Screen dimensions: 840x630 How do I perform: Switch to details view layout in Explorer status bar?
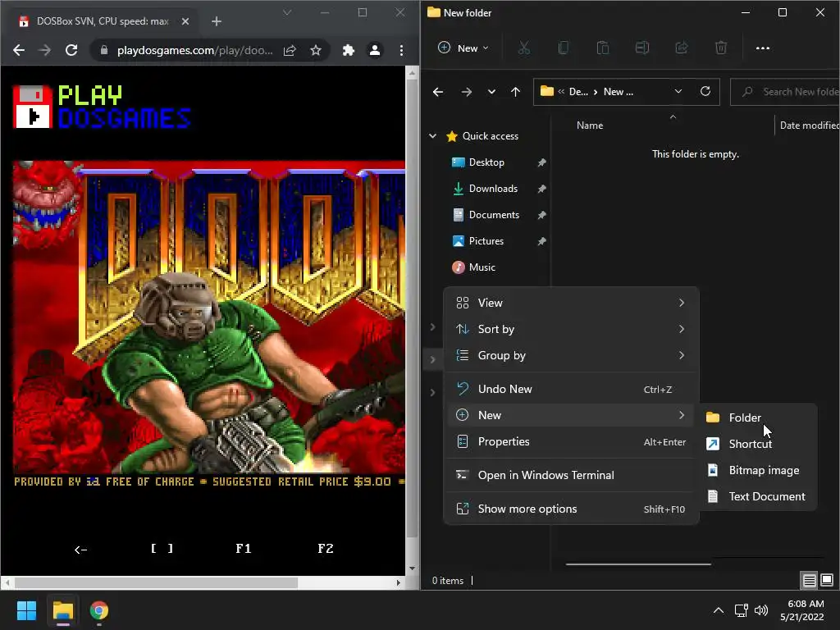pos(809,580)
